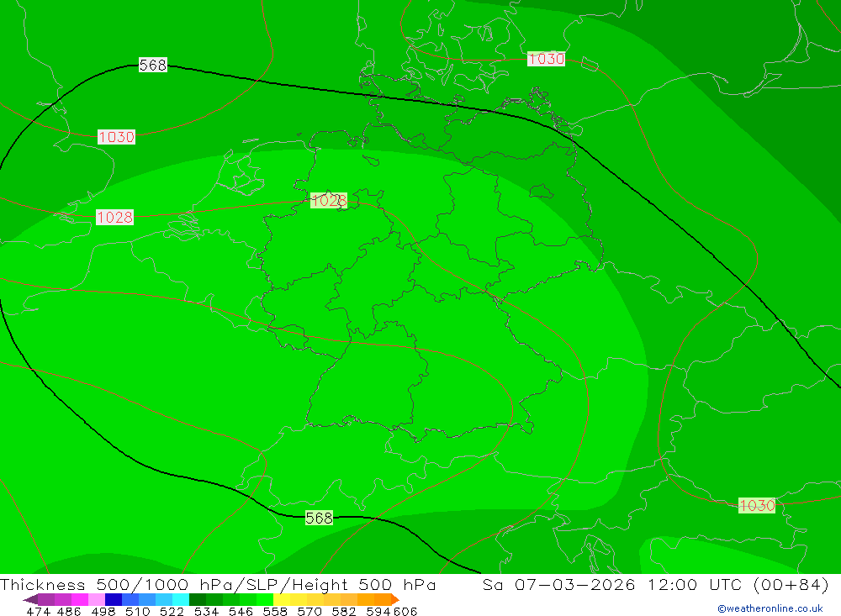The height and width of the screenshot is (616, 841).
Task: Click the 1028 isobar label over northwest Germany
Action: 329,201
